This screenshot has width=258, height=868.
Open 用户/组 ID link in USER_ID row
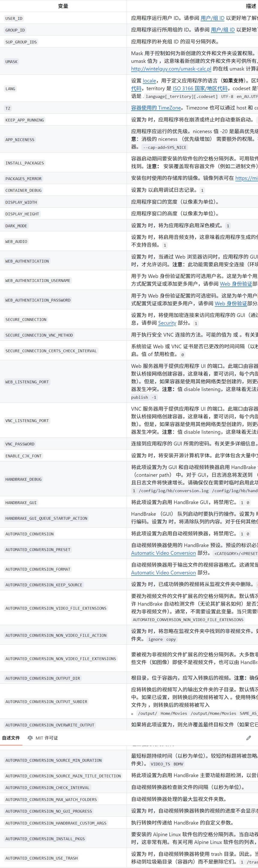213,18
